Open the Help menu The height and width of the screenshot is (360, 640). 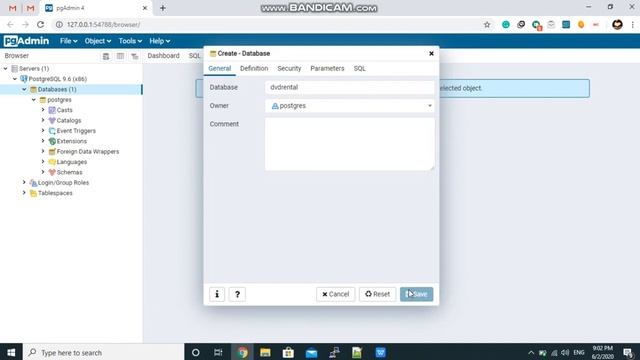159,41
